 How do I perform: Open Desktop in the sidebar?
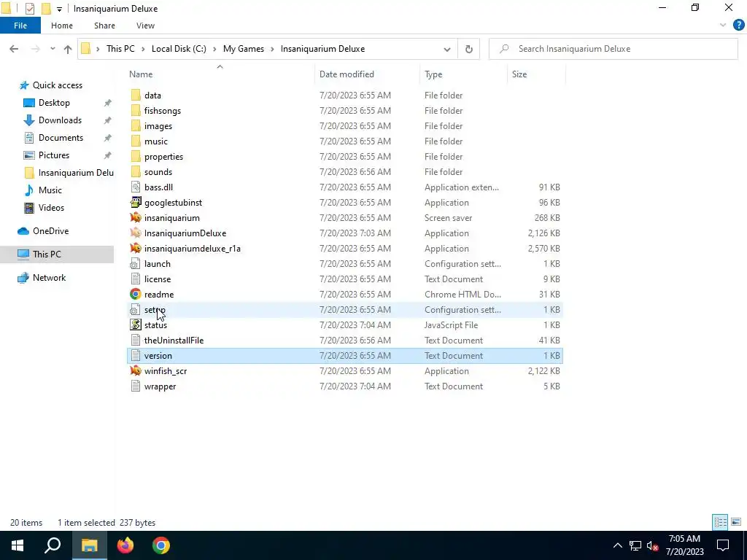54,103
